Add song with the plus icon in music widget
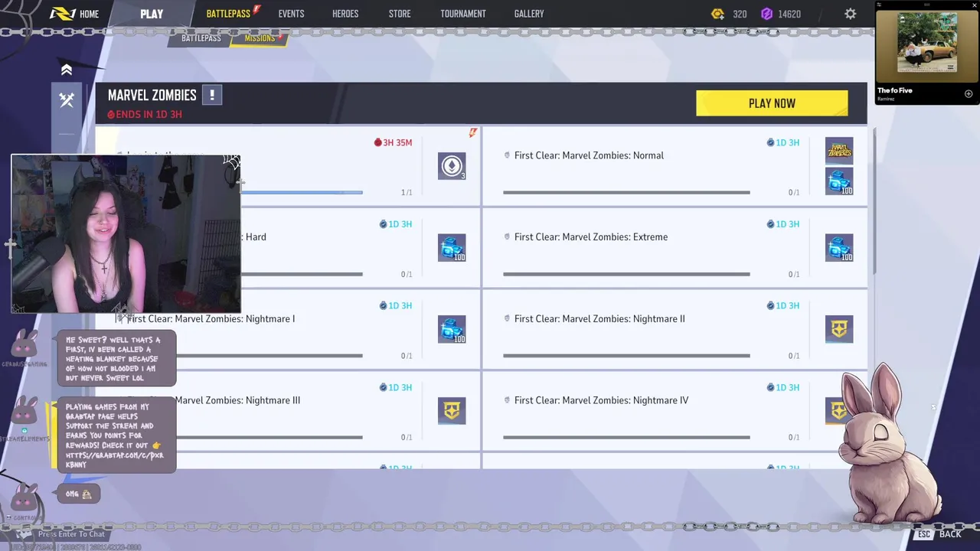 pos(968,94)
